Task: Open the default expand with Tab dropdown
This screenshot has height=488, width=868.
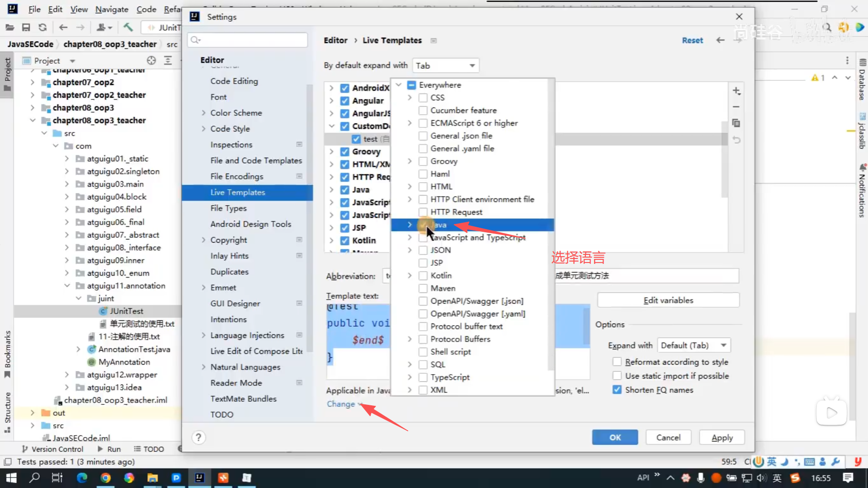Action: tap(445, 66)
